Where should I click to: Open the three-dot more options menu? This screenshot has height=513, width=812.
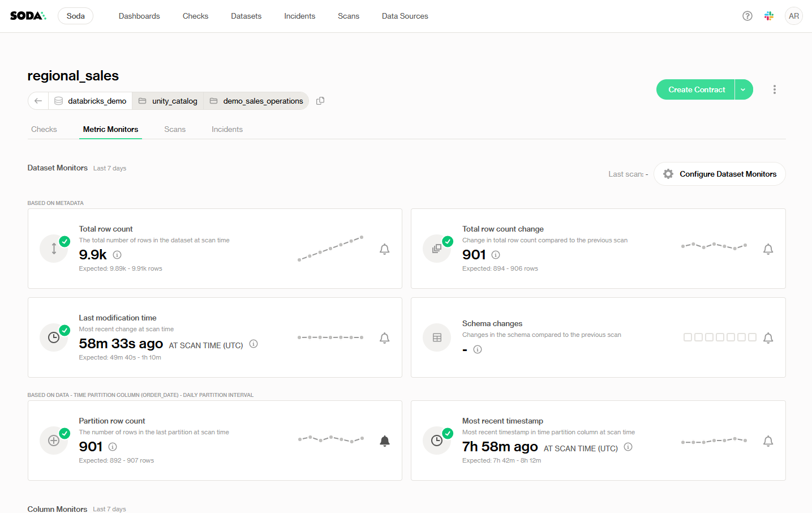click(x=775, y=89)
